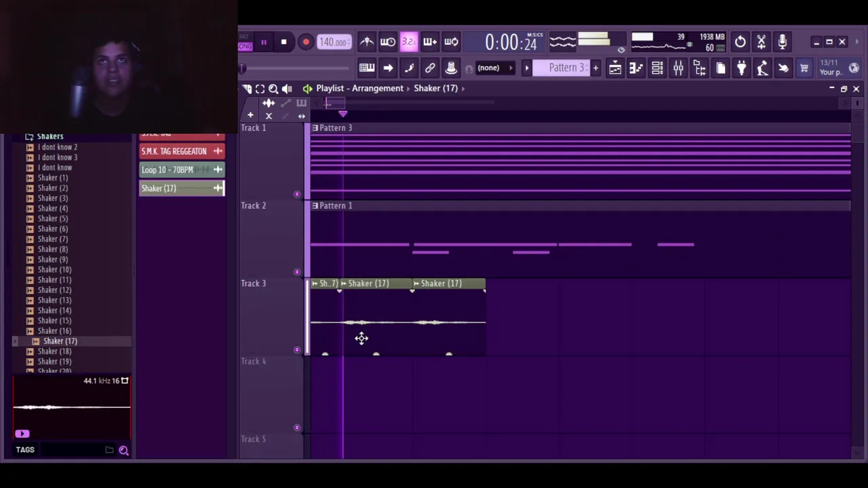Mute Track 2 using its dot toggle
Viewport: 868px width, 488px height.
[x=296, y=272]
